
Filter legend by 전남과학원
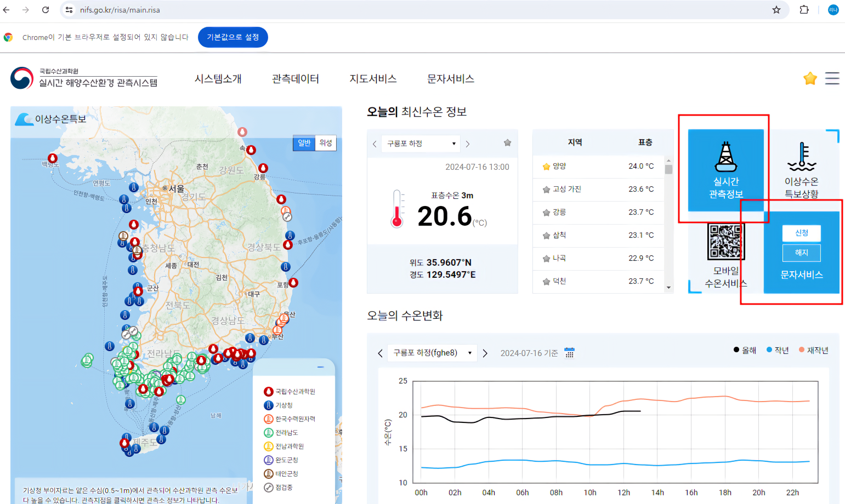click(283, 446)
